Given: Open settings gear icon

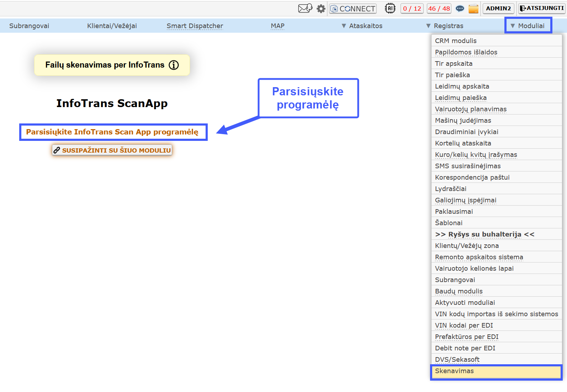Looking at the screenshot, I should point(321,9).
